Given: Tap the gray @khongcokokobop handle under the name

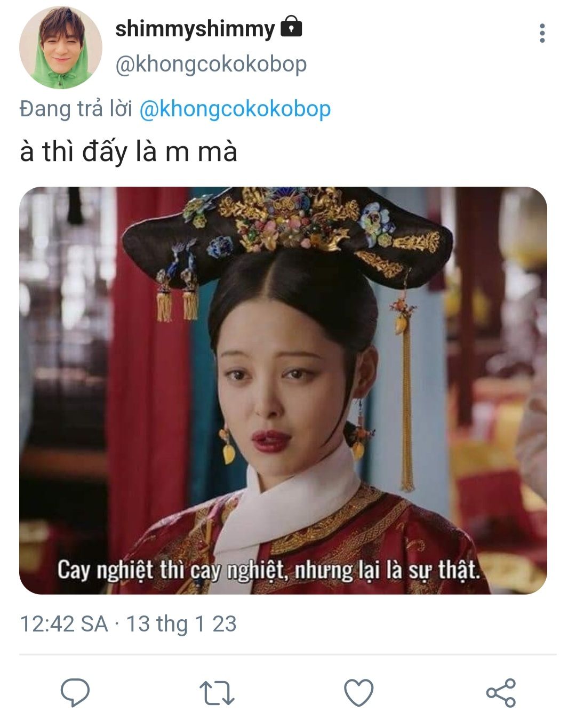Looking at the screenshot, I should click(x=211, y=64).
